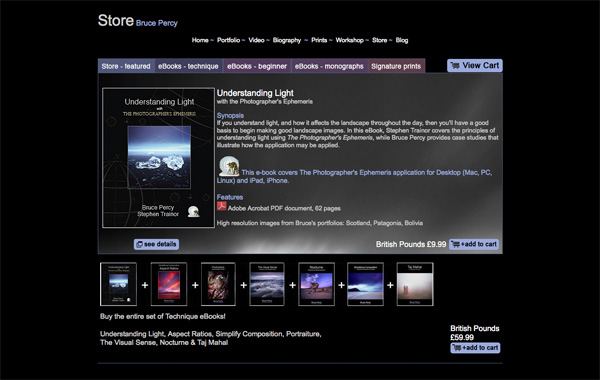Screen dimensions: 600x380
Task: Click the View Cart button
Action: 474,65
